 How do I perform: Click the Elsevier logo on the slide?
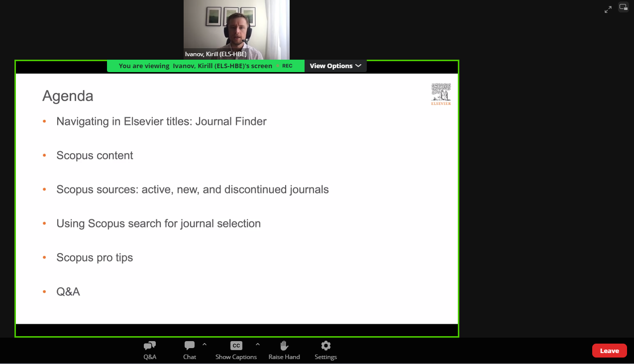point(441,94)
